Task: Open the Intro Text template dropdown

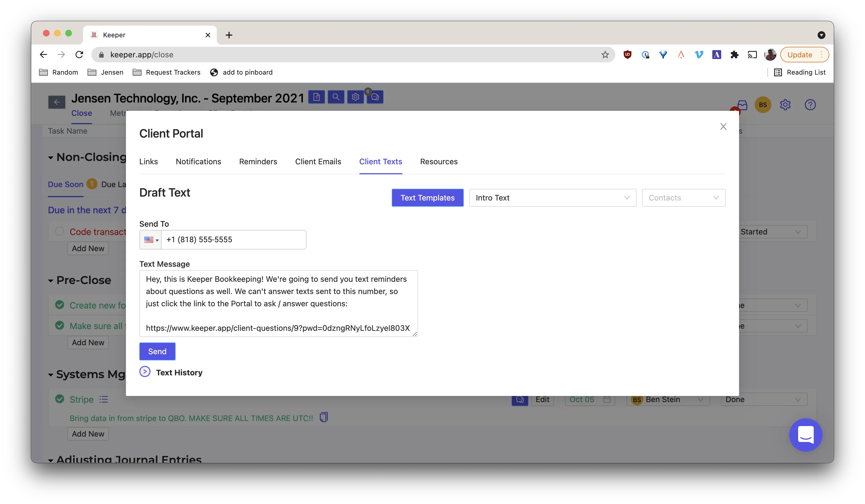Action: [553, 198]
